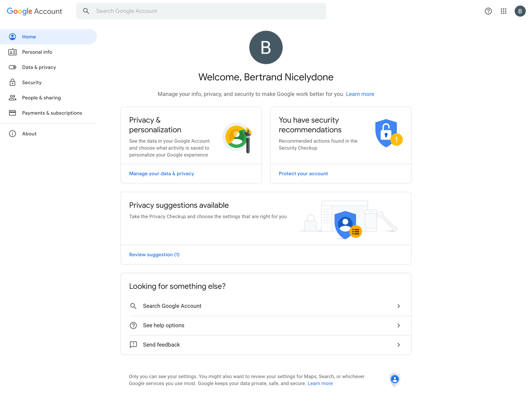Click Protect your account

(303, 173)
